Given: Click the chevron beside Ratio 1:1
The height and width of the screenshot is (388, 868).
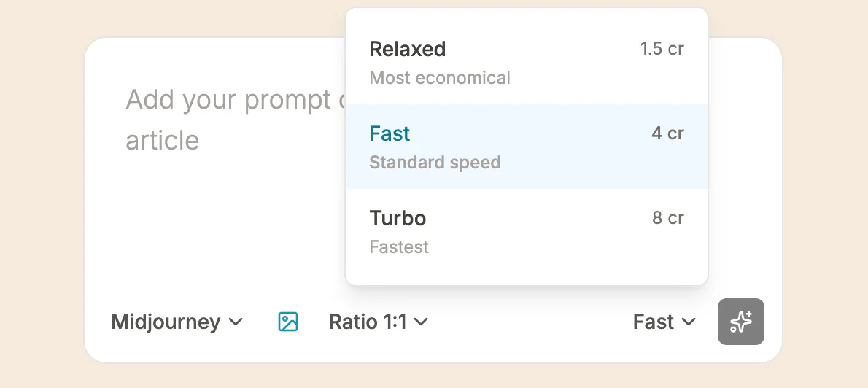Looking at the screenshot, I should (421, 322).
